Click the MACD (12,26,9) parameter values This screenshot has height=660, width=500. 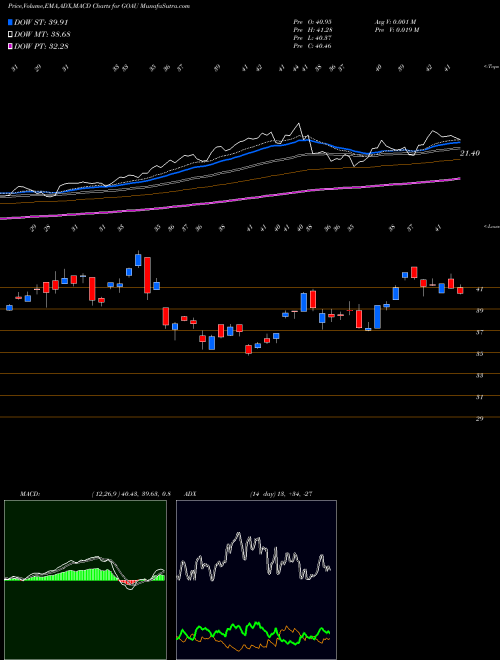[130, 494]
